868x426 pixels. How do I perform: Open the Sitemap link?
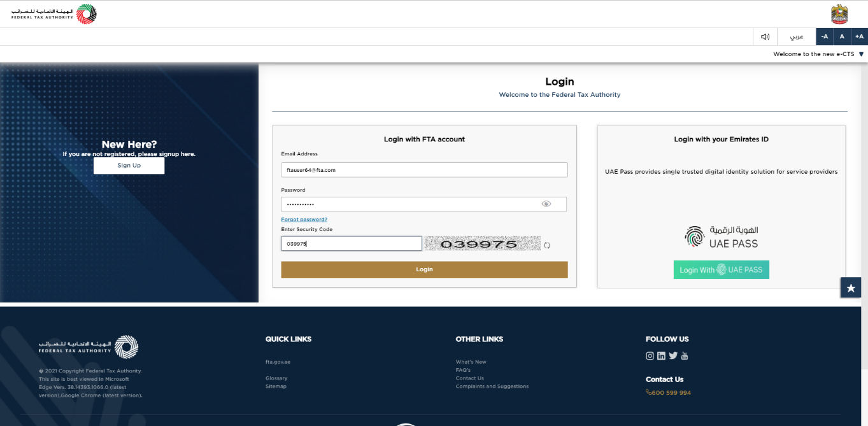(x=276, y=387)
